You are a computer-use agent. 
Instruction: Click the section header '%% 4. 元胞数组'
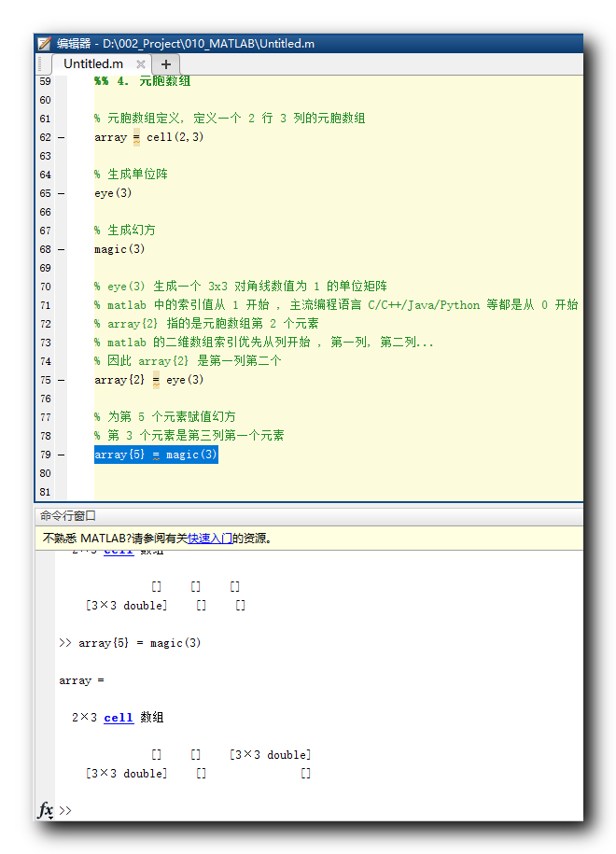[142, 81]
